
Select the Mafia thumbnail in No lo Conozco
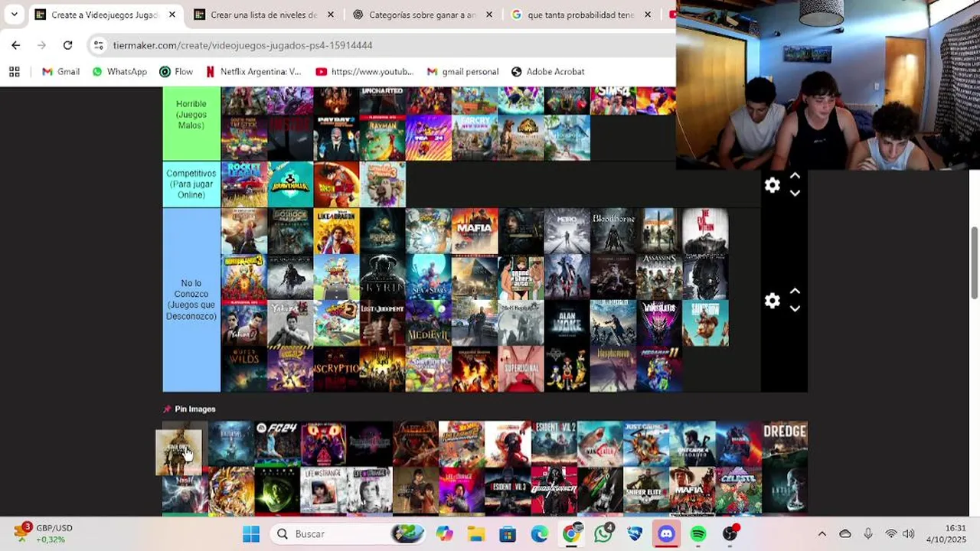pyautogui.click(x=475, y=231)
